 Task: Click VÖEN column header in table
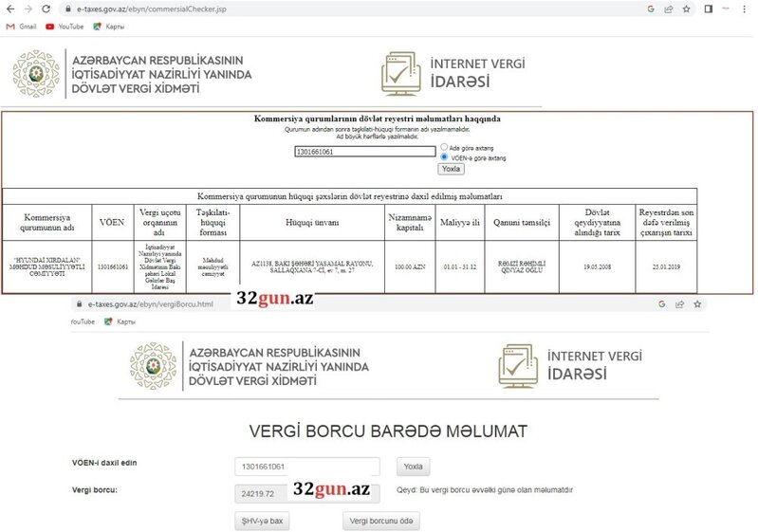112,222
